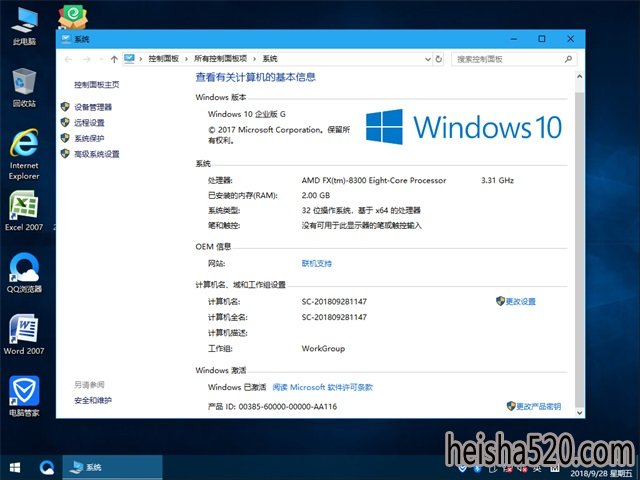
Task: Close the 系统 window
Action: tap(570, 39)
